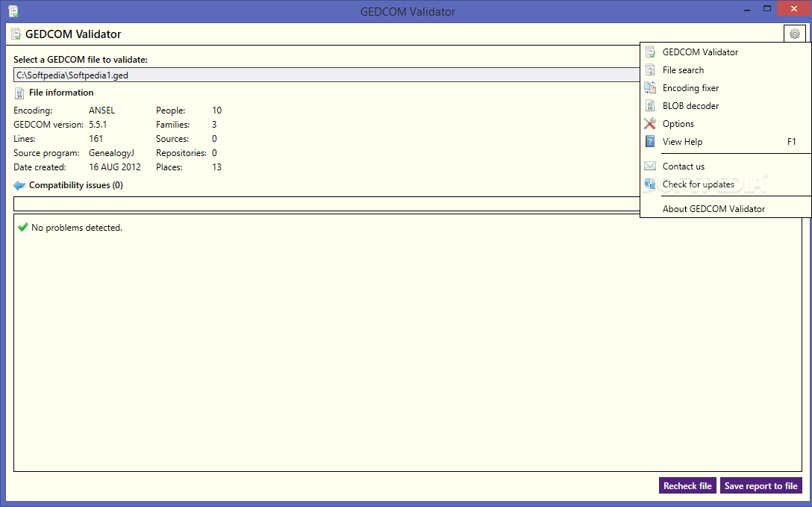This screenshot has height=507, width=812.
Task: Click People count 10
Action: tap(217, 111)
